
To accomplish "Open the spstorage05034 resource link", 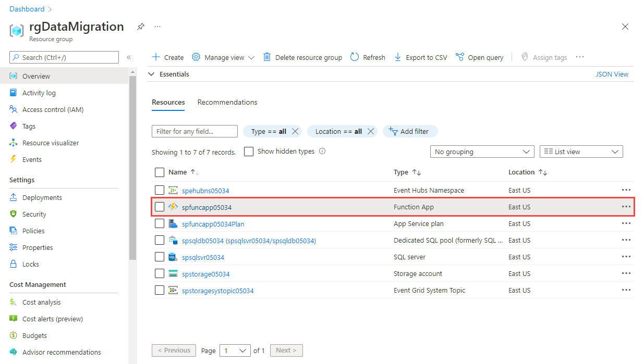I will [205, 274].
